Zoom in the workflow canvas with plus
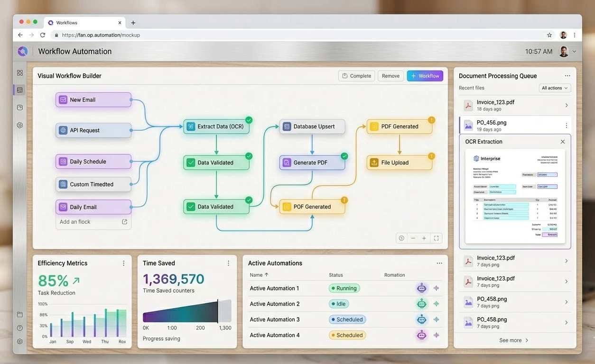The image size is (595, 364). coord(424,238)
